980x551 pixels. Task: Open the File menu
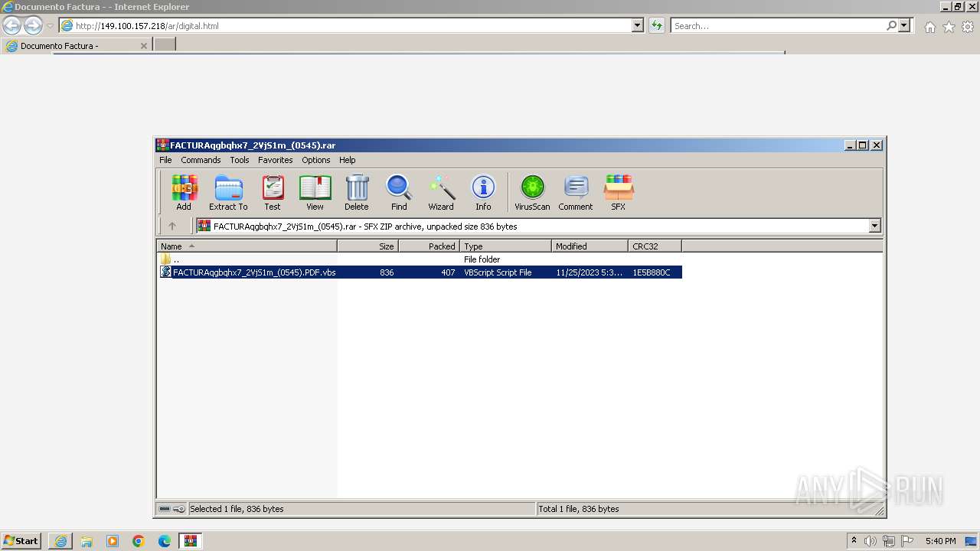165,160
